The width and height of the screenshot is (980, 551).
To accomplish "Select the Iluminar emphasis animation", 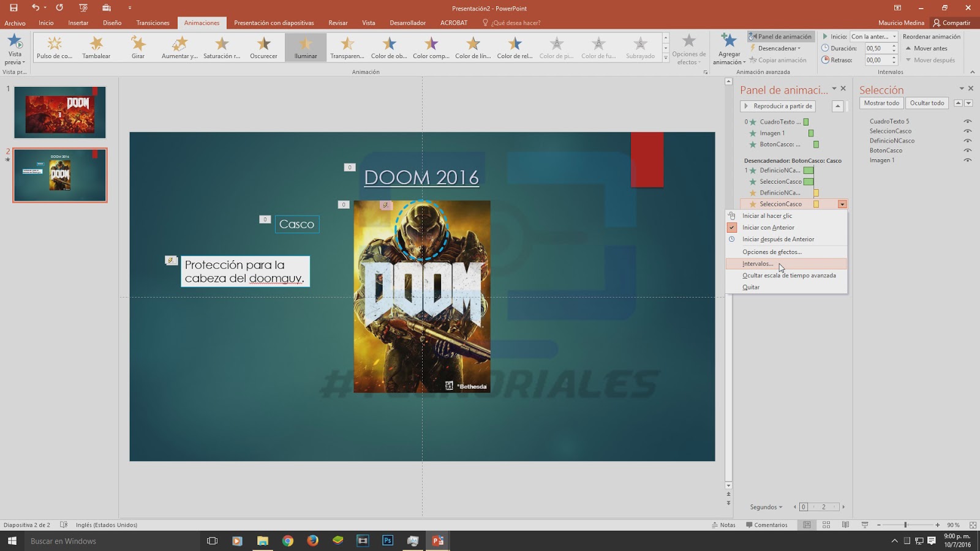I will 304,47.
